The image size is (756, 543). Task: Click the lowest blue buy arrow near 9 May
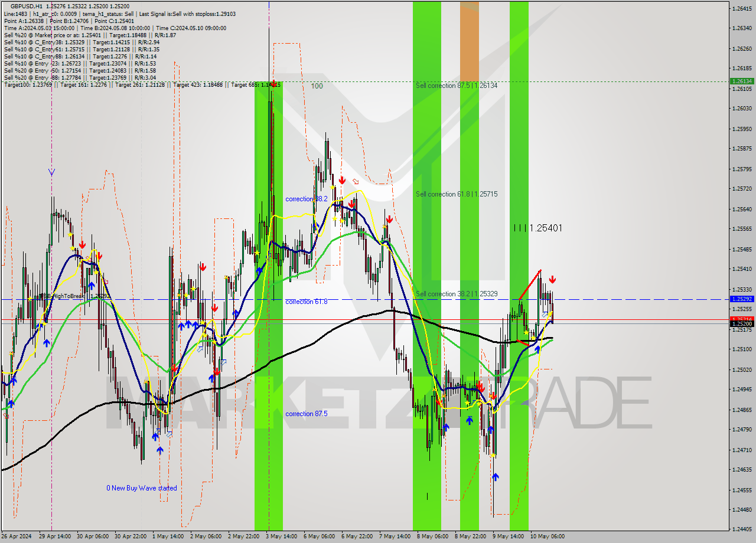(496, 476)
